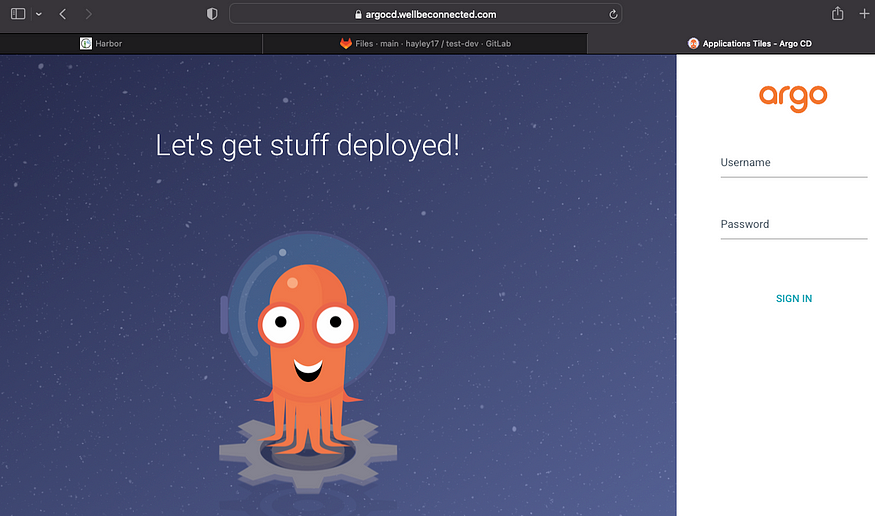Click the GitLab fox favicon
This screenshot has width=875, height=516.
click(346, 44)
